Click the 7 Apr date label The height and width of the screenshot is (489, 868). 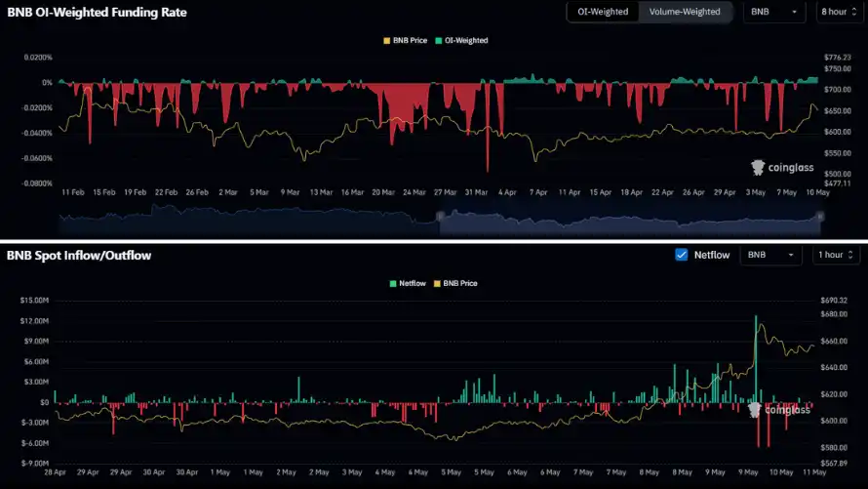(x=538, y=192)
